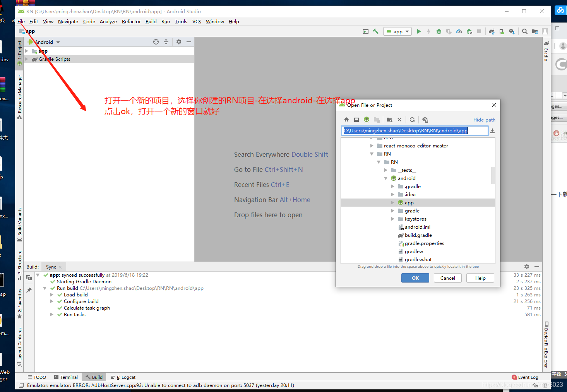Open the Build menu
Viewport: 567px width, 392px height.
pyautogui.click(x=151, y=22)
